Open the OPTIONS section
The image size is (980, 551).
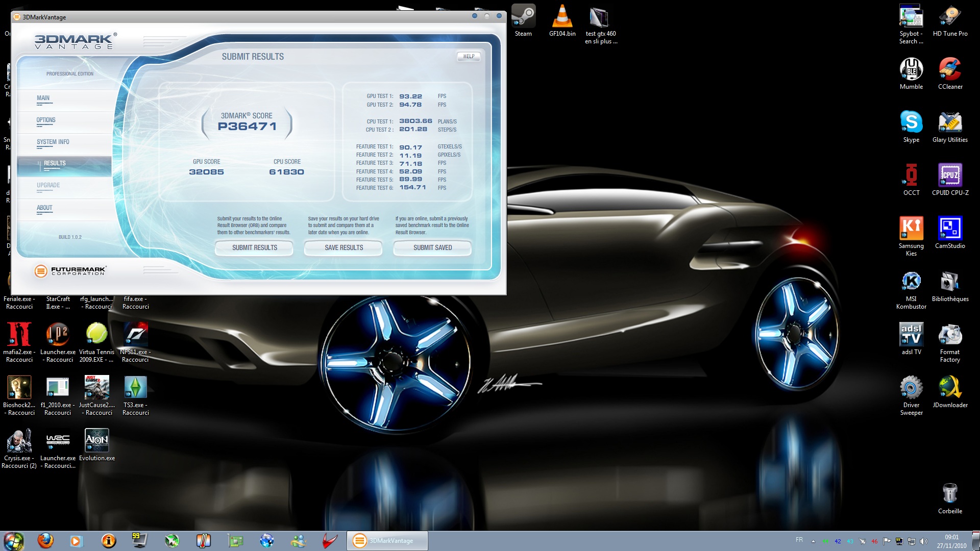[46, 120]
